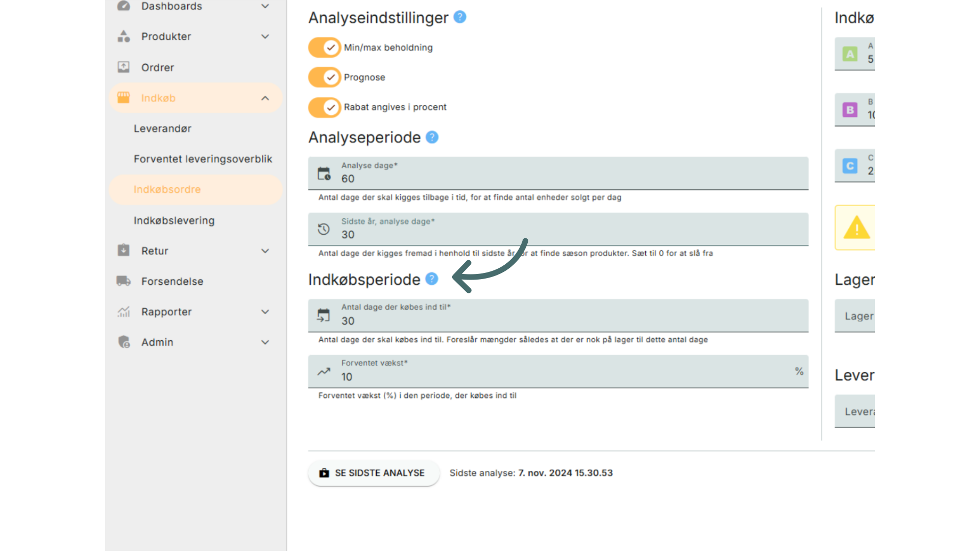The image size is (980, 551).
Task: Click the Dashboards sidebar icon
Action: pos(124,6)
